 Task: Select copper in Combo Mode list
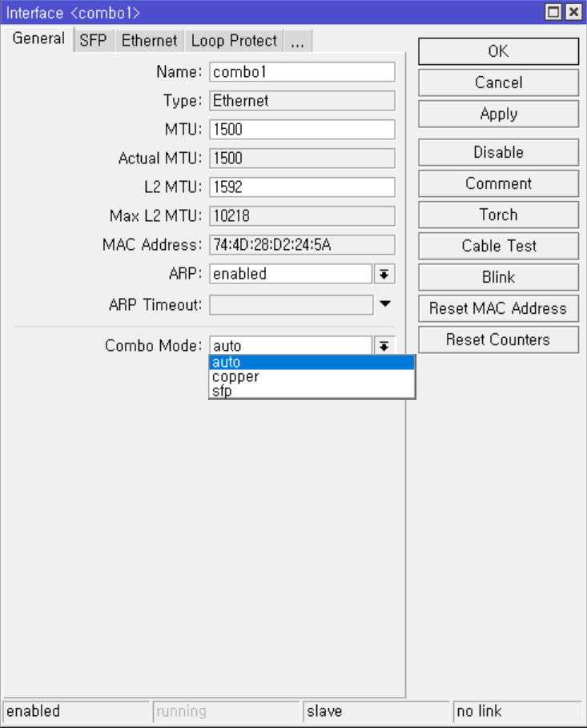312,376
